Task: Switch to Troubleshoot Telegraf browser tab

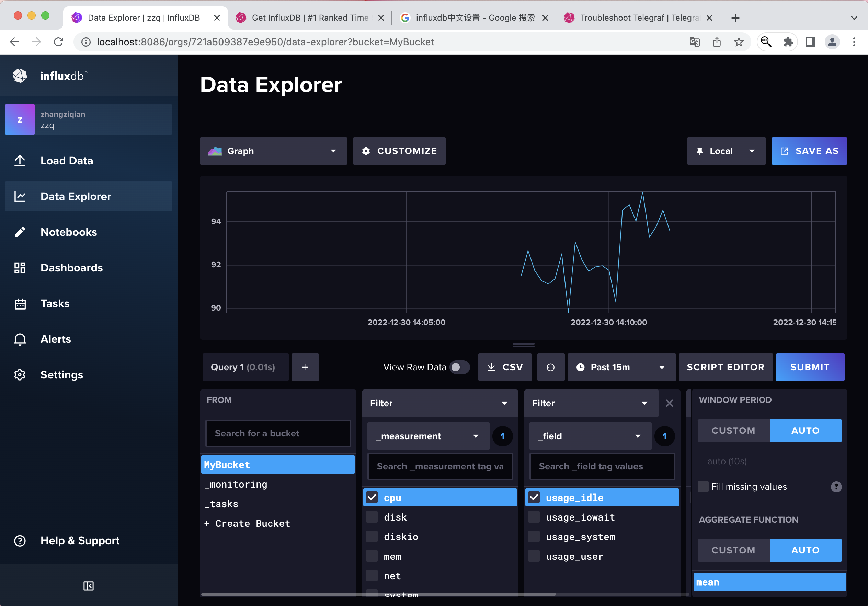Action: (638, 18)
